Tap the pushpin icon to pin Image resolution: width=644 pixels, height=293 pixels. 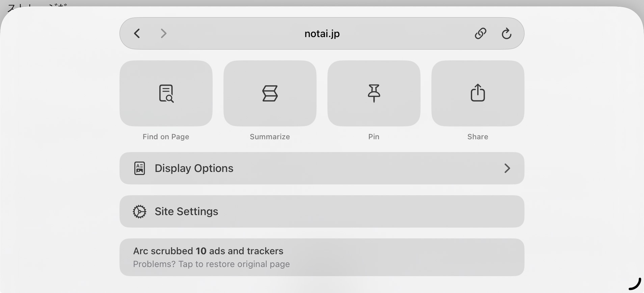[374, 93]
